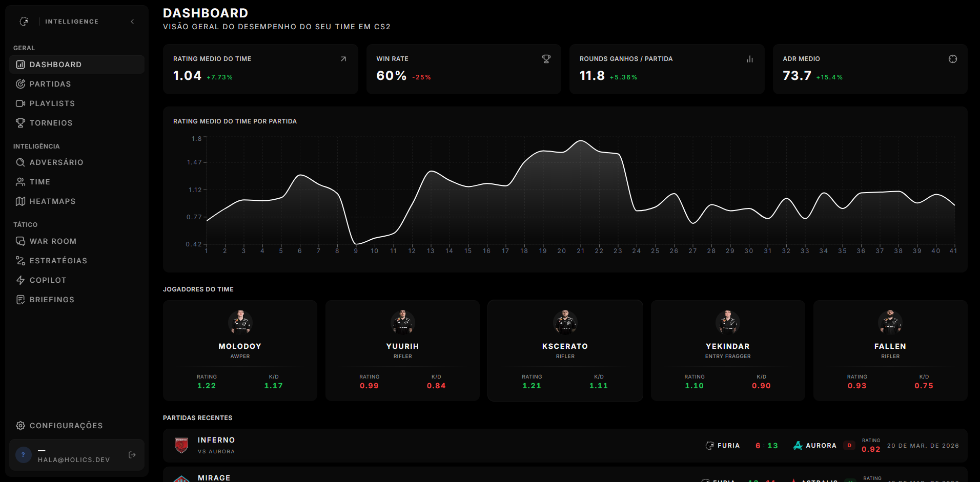Open the Estratégias page

tap(58, 261)
